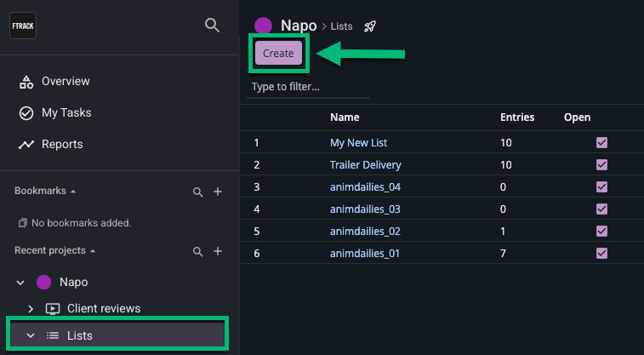644x355 pixels.
Task: Go to My Tasks
Action: click(x=66, y=112)
